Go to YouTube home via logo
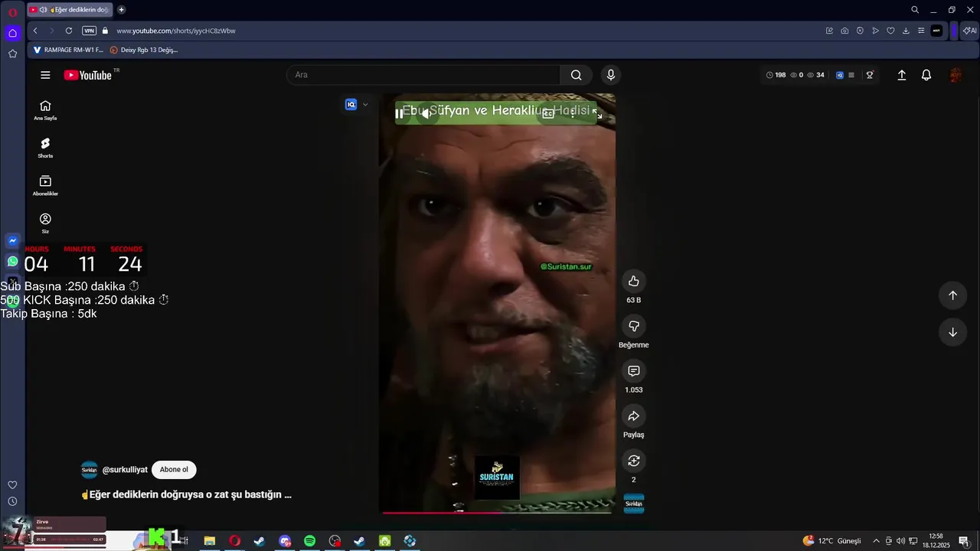This screenshot has width=980, height=551. 88,75
